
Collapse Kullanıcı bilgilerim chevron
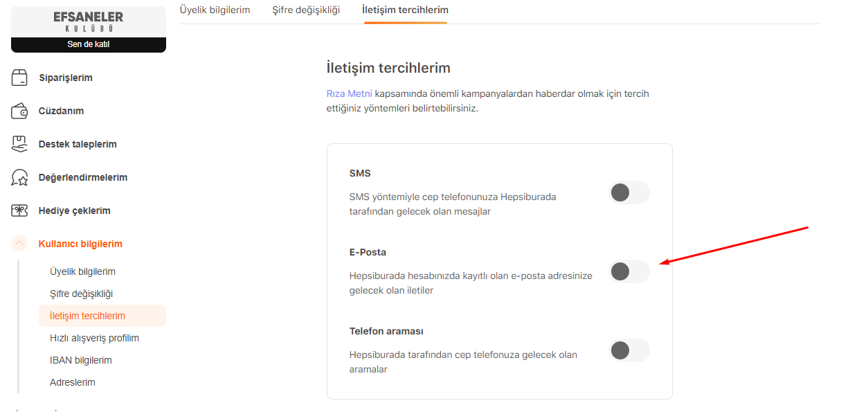[x=19, y=244]
